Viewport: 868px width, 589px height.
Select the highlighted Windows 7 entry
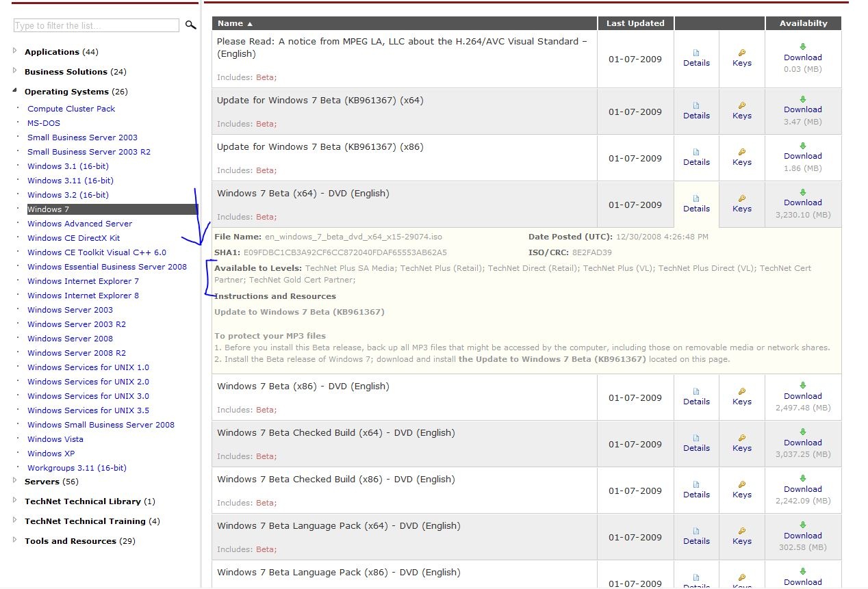click(x=112, y=209)
